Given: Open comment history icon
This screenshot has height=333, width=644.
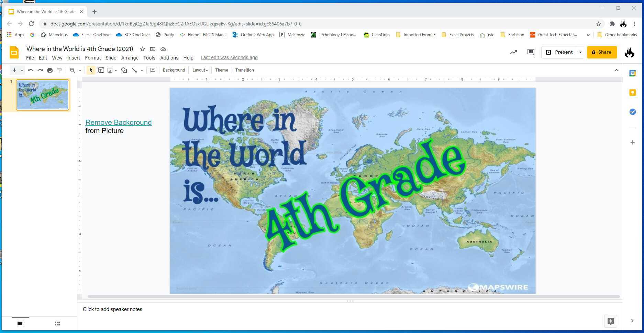Looking at the screenshot, I should click(x=531, y=52).
